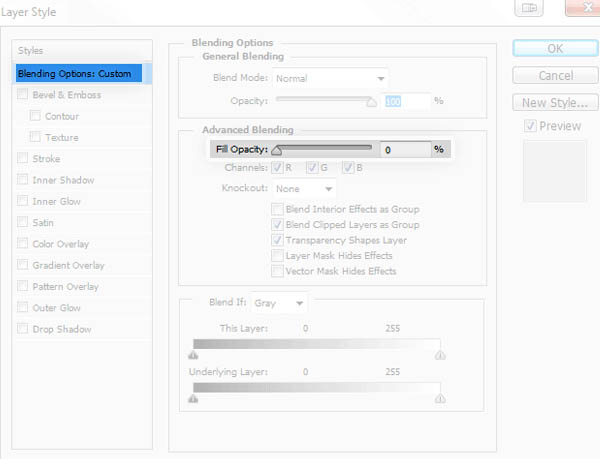
Task: Click the style preview thumbnail
Action: coord(554,170)
